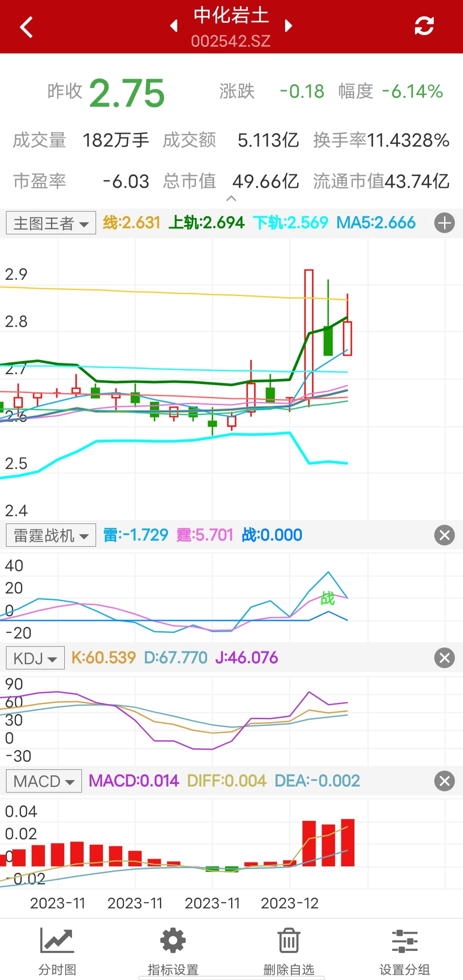Remove the 雷霆战机 indicator panel

pos(444,535)
